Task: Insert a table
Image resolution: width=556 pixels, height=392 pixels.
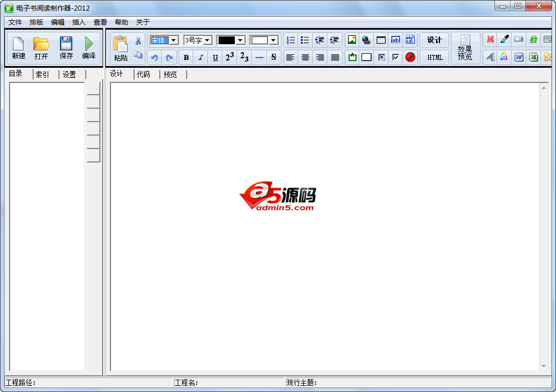Action: pos(381,40)
